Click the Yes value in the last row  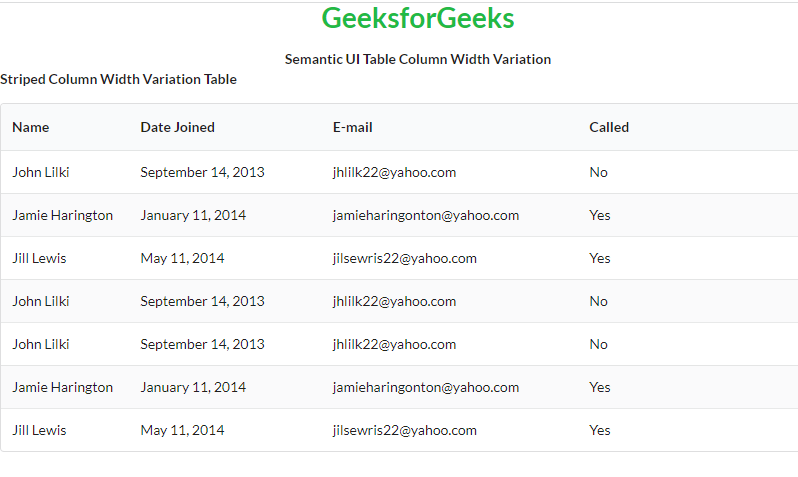[600, 430]
